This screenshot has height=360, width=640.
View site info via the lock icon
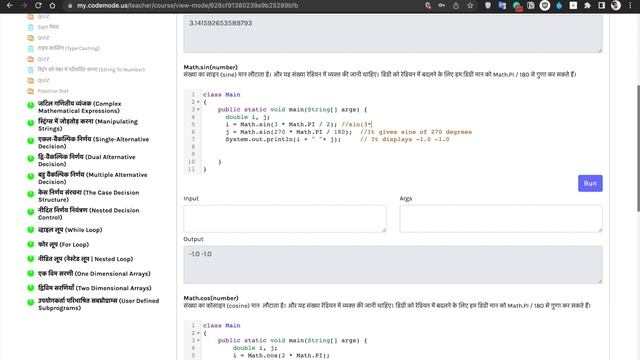coord(70,6)
